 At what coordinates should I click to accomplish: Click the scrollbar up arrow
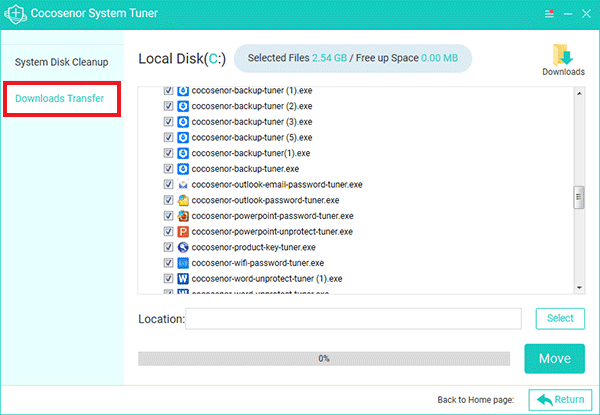(x=579, y=93)
